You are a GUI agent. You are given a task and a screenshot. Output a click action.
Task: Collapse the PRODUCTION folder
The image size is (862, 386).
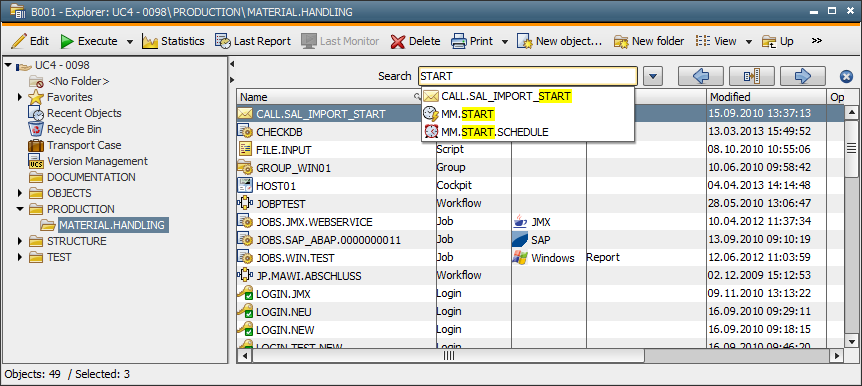tap(20, 209)
